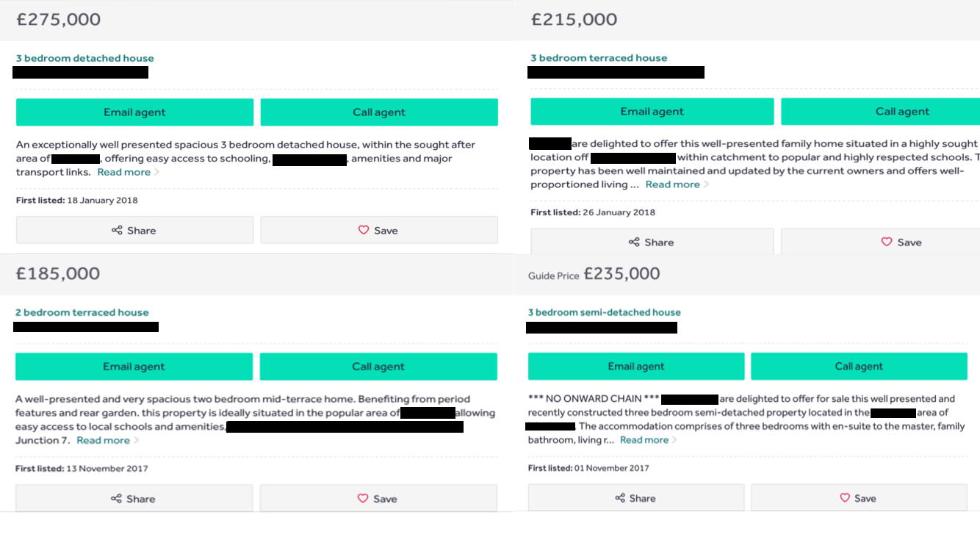
Task: Click heart icon on £185,000 listing
Action: [x=362, y=498]
